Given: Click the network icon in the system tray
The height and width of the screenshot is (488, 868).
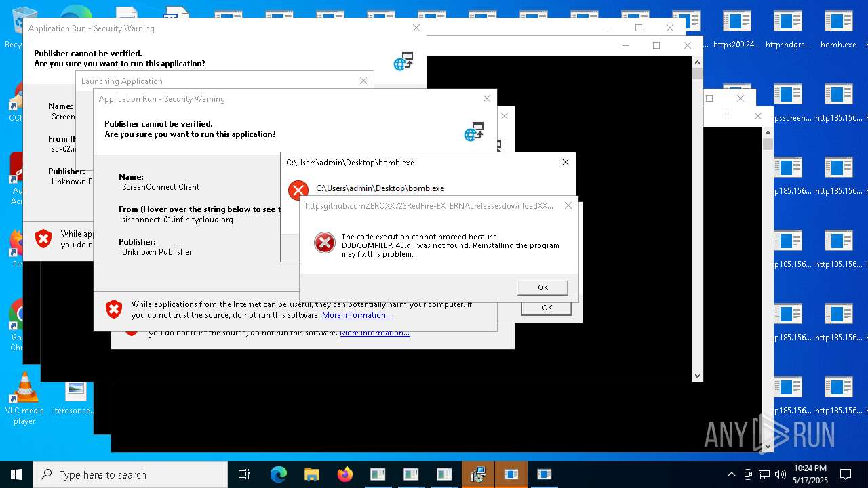Looking at the screenshot, I should 764,474.
